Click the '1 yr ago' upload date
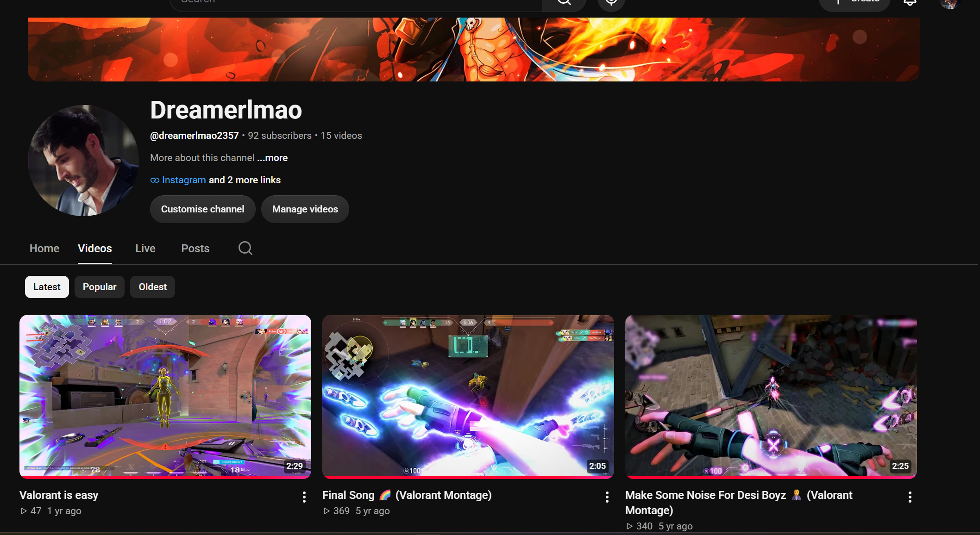Screen dimensions: 980x535 click(x=64, y=511)
